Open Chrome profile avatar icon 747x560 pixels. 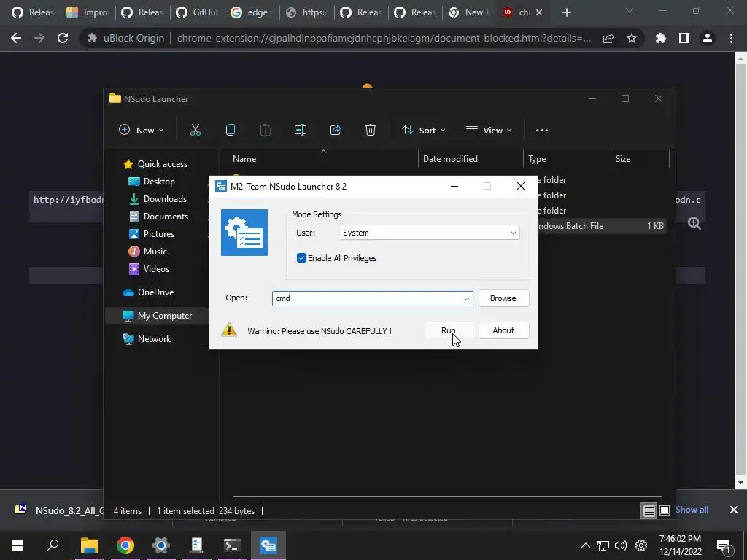click(x=708, y=38)
